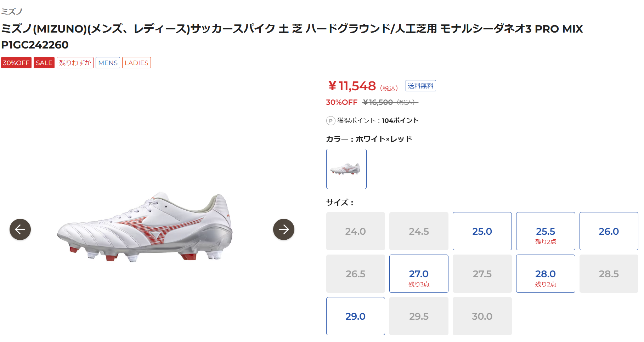Click the 送料無料 free shipping badge
The image size is (644, 342).
click(420, 86)
